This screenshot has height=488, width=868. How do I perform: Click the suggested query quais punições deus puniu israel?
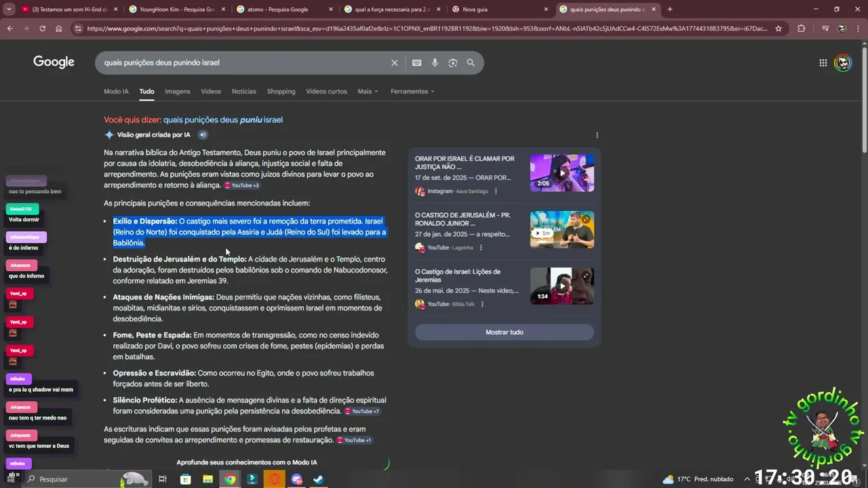click(222, 120)
